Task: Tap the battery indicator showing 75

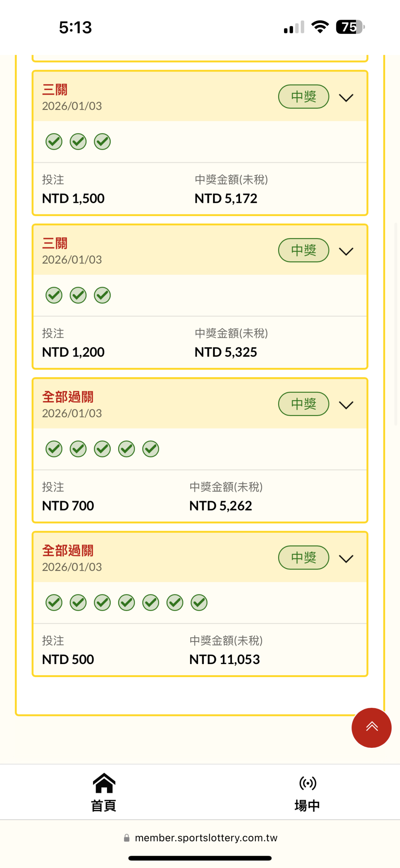Action: [350, 27]
